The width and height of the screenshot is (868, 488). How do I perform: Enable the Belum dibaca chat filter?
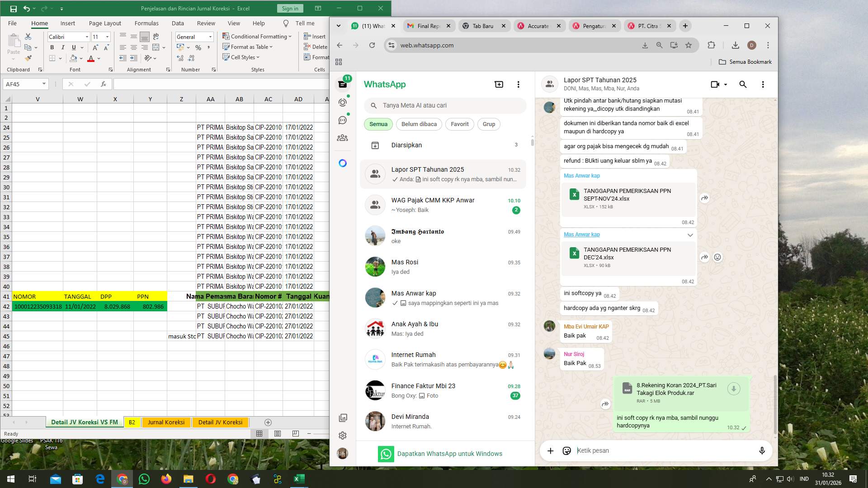click(x=419, y=124)
